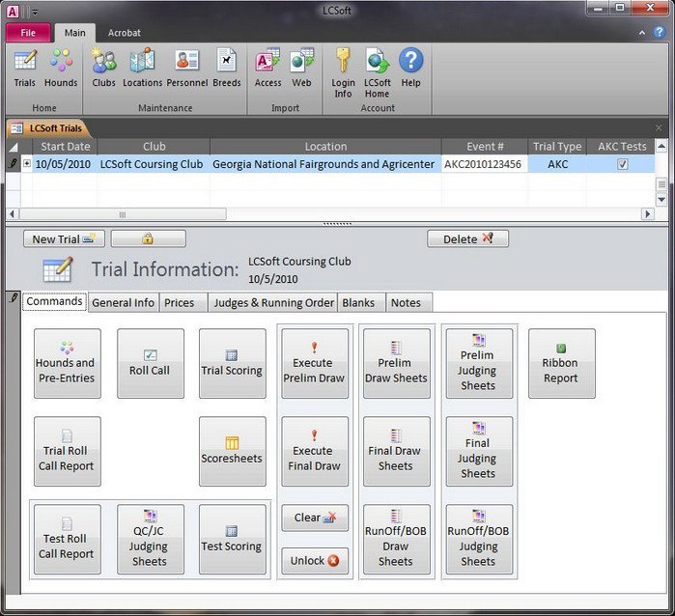Click the Unlock button
The width and height of the screenshot is (675, 616).
pos(315,560)
